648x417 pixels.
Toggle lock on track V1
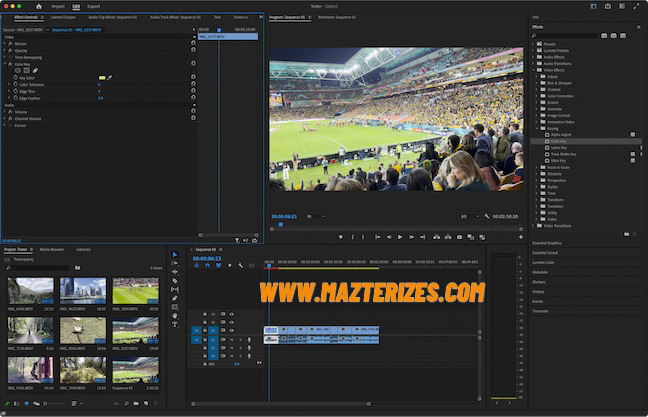pyautogui.click(x=205, y=331)
